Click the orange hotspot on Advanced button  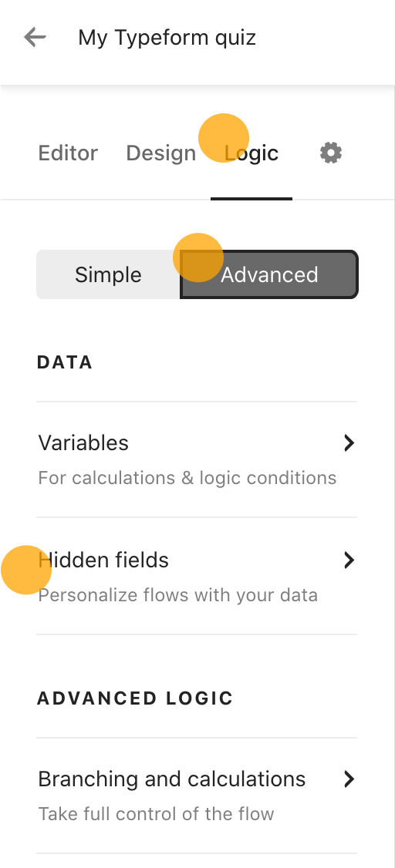[x=198, y=257]
